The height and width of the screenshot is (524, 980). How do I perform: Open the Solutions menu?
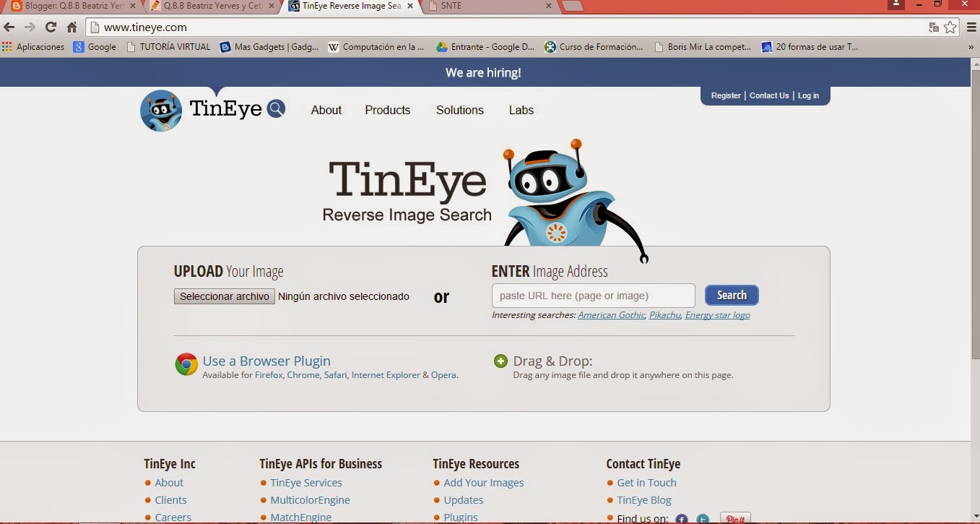[460, 110]
